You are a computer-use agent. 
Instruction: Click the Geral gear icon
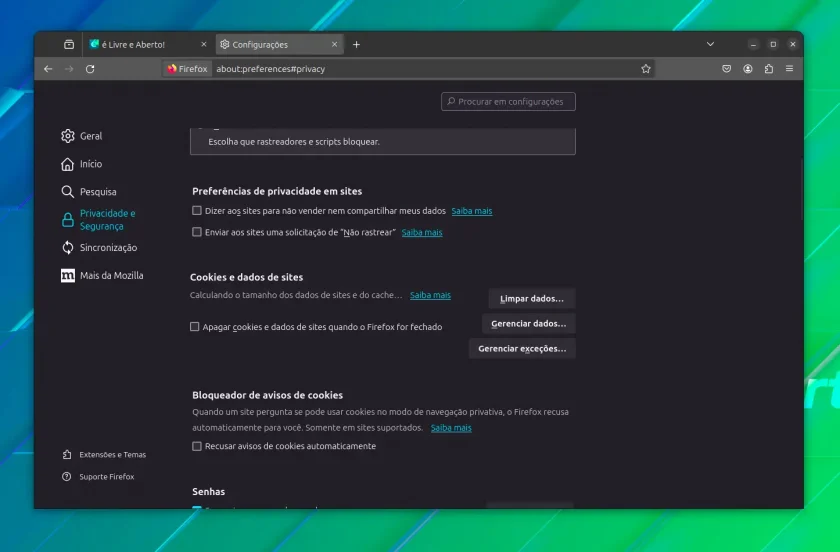pyautogui.click(x=68, y=136)
